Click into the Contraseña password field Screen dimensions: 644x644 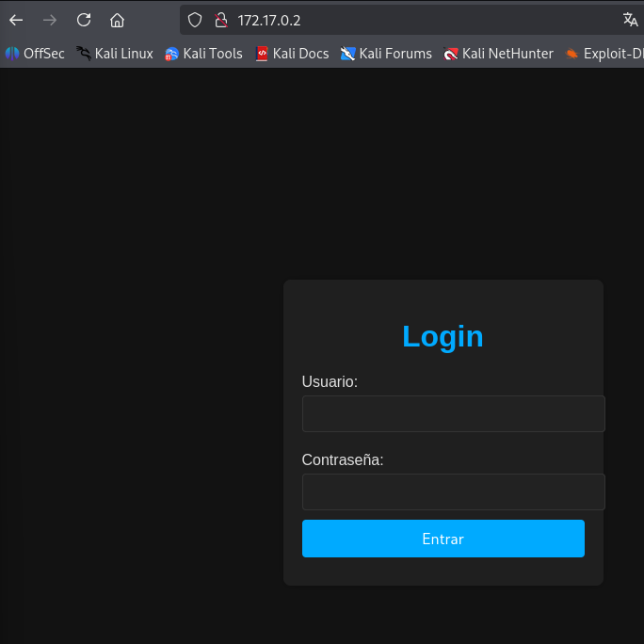453,491
